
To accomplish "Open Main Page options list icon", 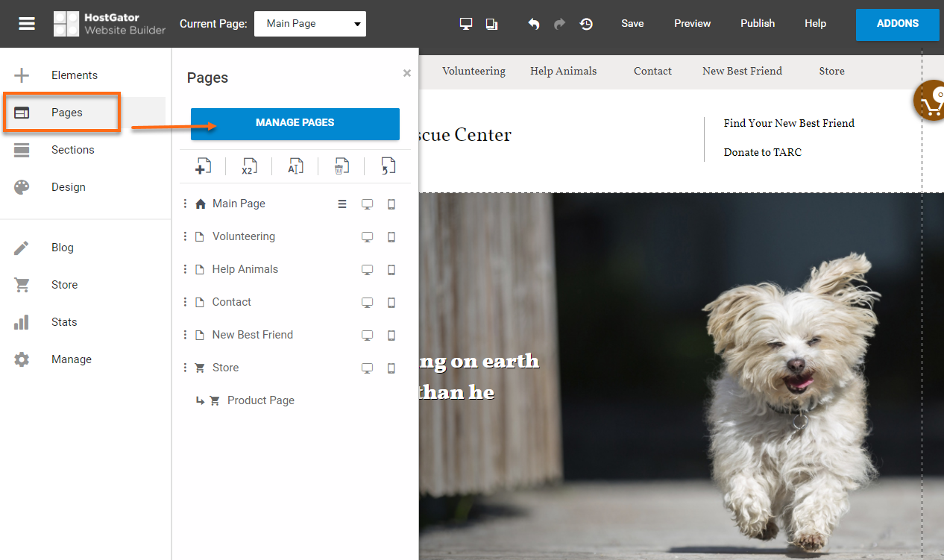I will 342,204.
